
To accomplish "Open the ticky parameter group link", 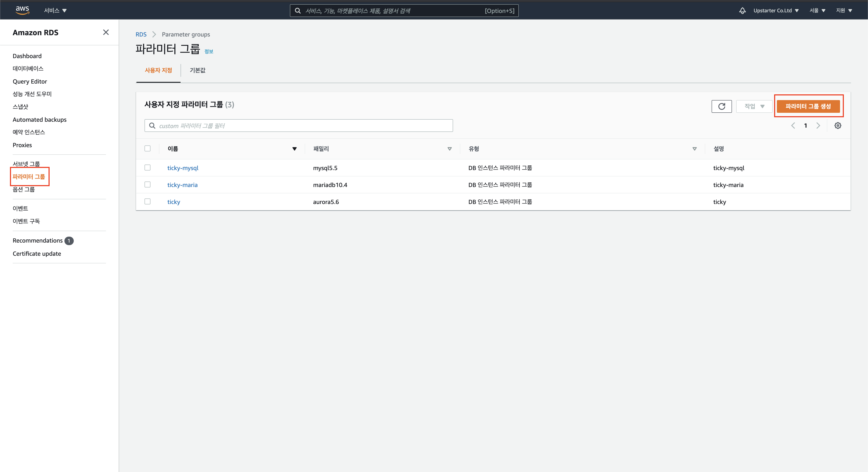I will point(174,202).
